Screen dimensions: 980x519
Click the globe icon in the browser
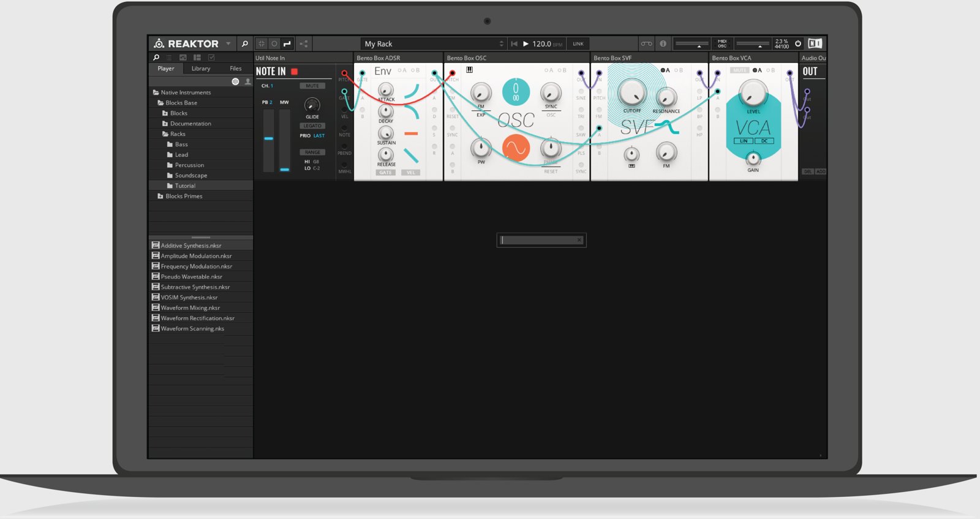[x=235, y=81]
